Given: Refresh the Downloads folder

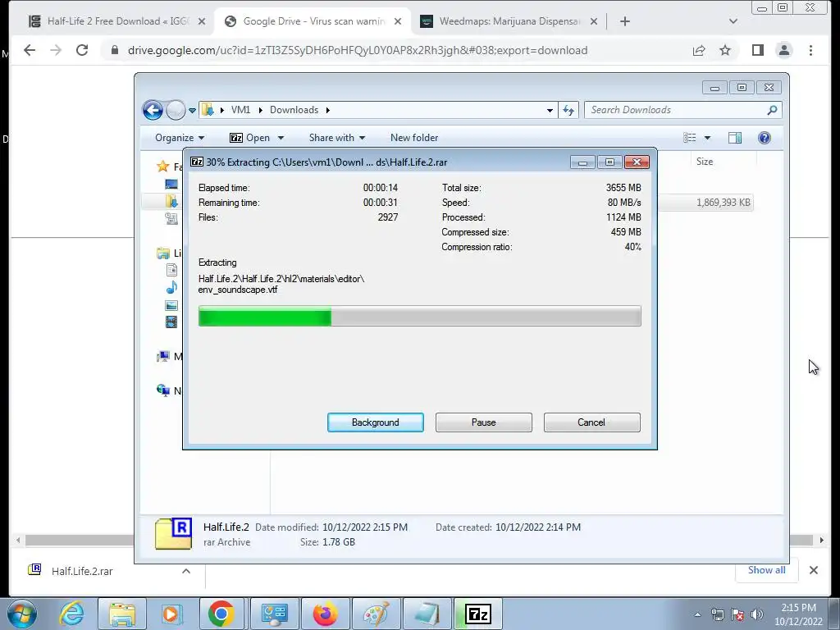Looking at the screenshot, I should tap(568, 111).
